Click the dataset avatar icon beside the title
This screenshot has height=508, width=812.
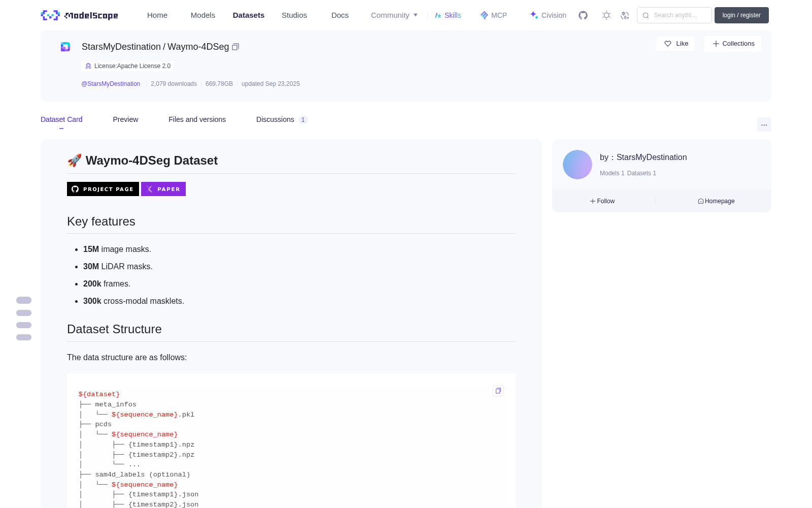point(65,47)
